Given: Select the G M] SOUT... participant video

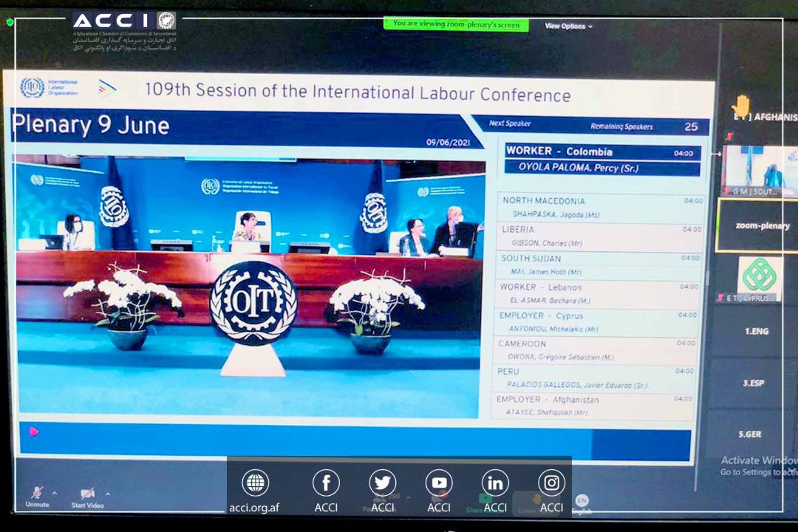Looking at the screenshot, I should [x=760, y=171].
